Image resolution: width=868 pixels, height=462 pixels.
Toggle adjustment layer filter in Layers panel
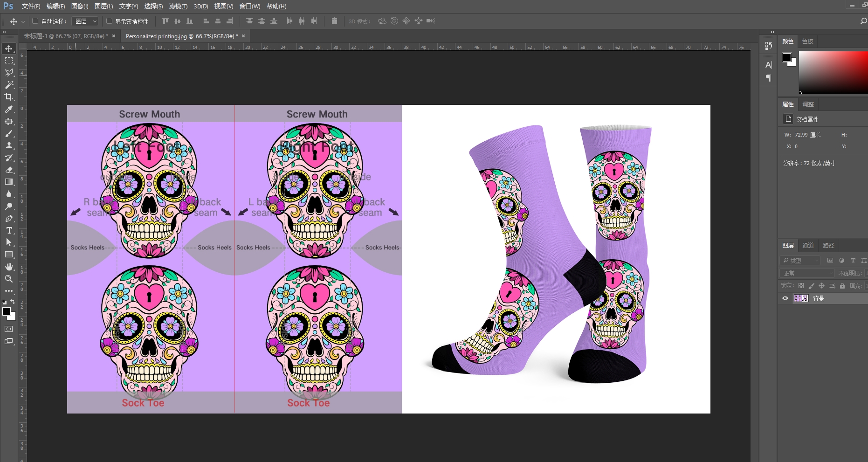pyautogui.click(x=841, y=260)
